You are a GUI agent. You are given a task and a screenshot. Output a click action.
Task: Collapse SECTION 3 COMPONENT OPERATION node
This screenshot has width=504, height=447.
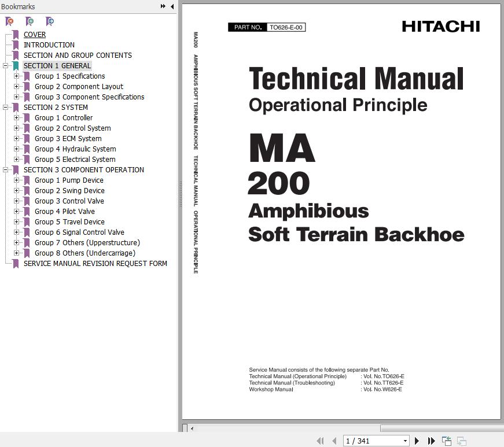point(5,170)
